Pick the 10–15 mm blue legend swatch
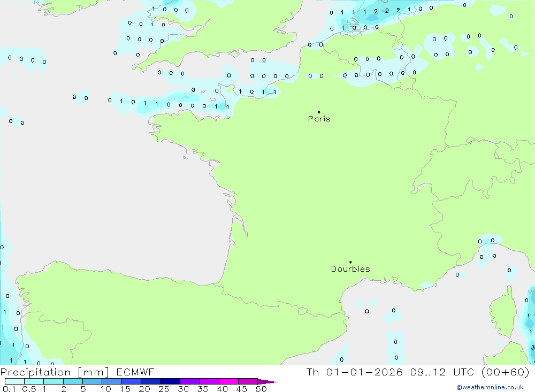The height and width of the screenshot is (392, 535). point(112,381)
